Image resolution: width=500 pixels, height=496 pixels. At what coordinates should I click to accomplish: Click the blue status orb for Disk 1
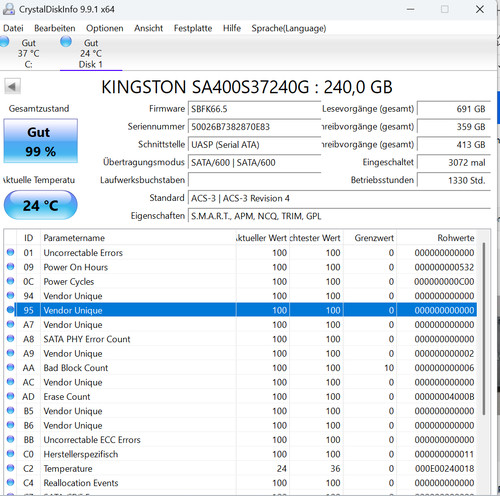tap(66, 42)
